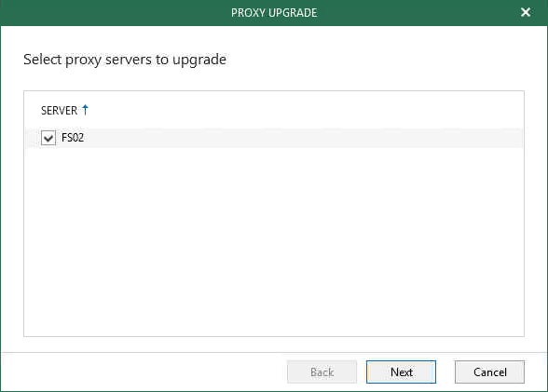Click the SERVER column label

[59, 110]
